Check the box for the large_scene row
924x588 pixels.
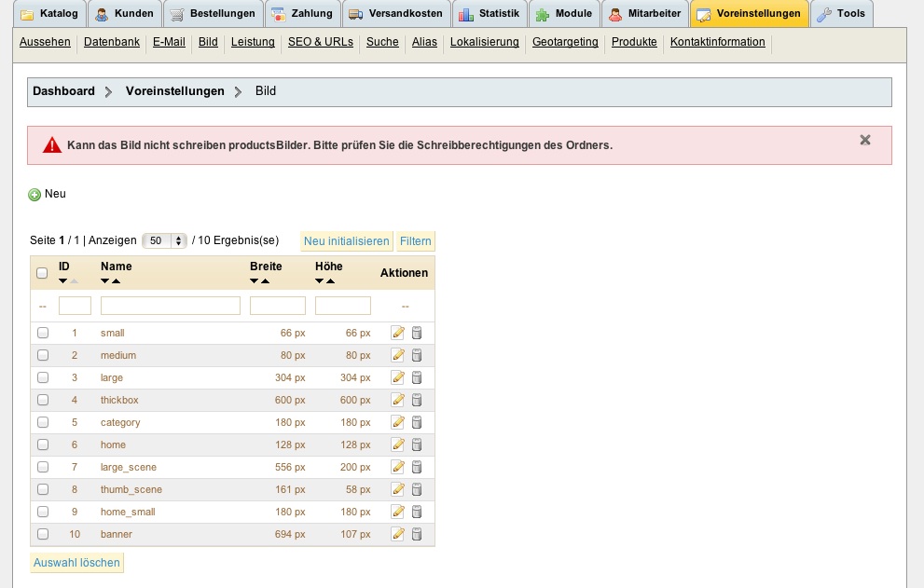pos(43,467)
